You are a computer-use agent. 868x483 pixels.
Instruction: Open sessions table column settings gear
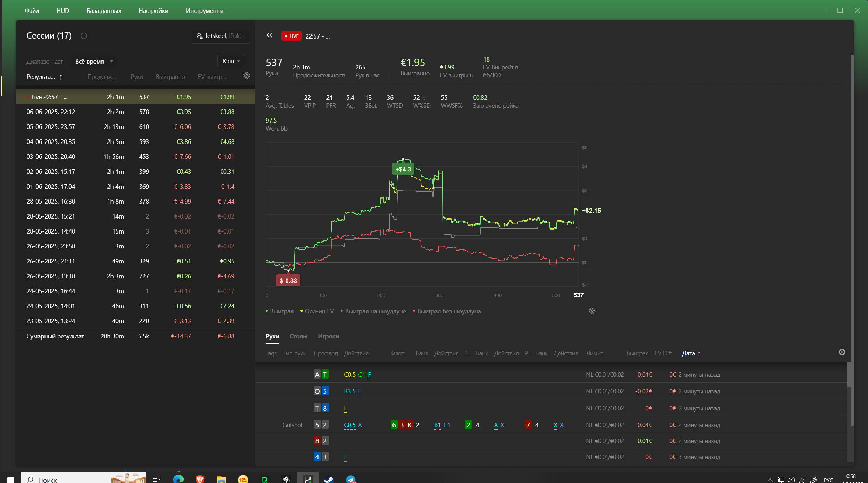pos(247,75)
